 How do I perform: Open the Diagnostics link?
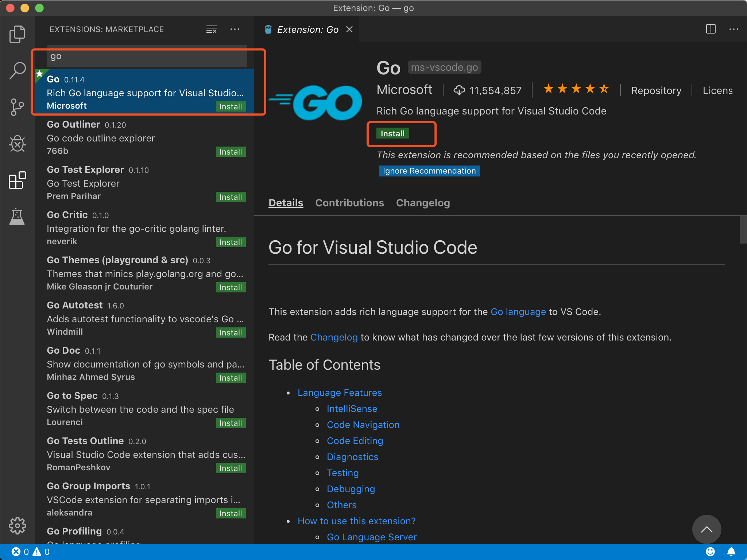(352, 457)
